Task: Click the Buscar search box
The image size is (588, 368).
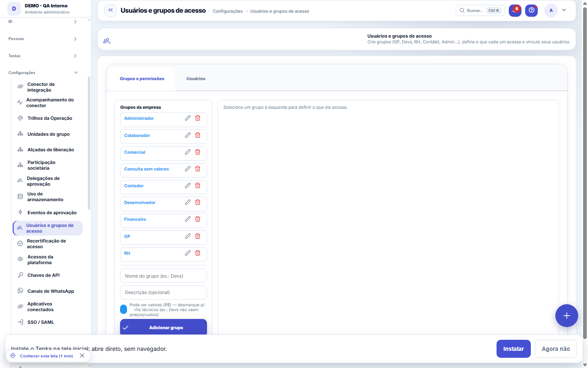Action: [x=480, y=11]
